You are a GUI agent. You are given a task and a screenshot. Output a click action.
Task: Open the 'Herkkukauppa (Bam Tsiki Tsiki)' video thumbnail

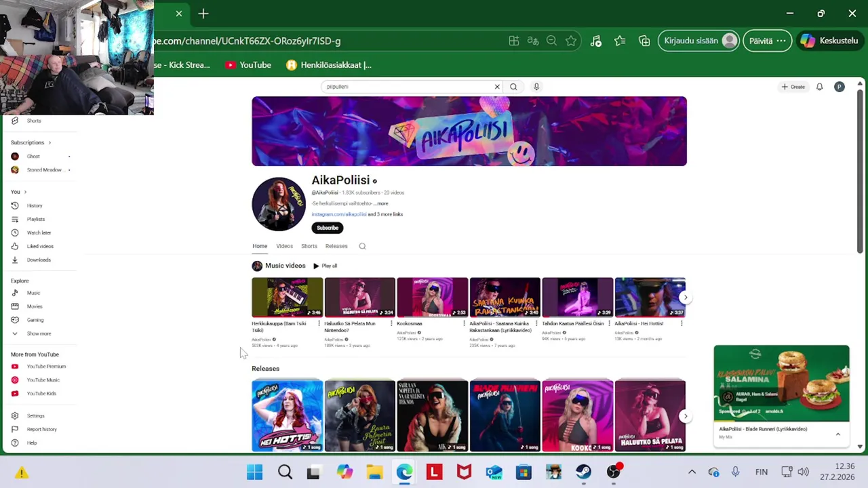coord(288,298)
